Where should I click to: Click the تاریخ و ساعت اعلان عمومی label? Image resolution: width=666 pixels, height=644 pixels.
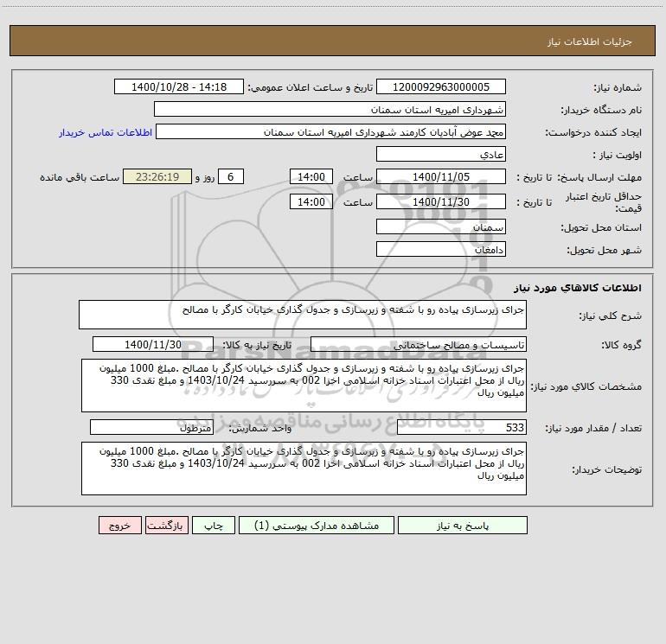310,87
